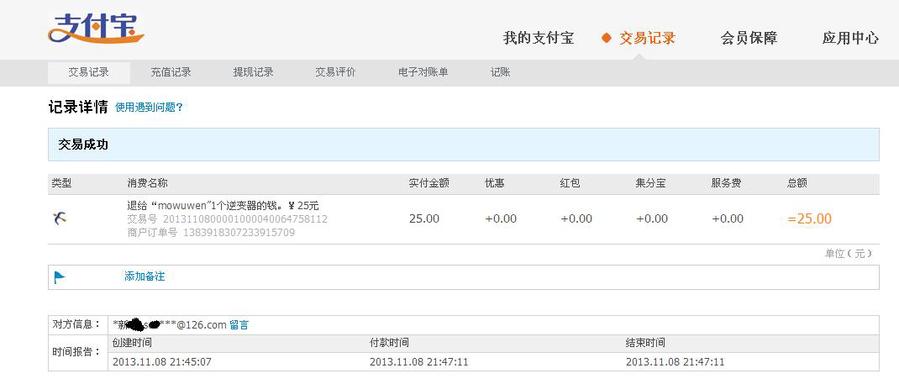Viewport: 899px width, 384px height.
Task: Click the 服务费 value +0.00
Action: pyautogui.click(x=728, y=219)
